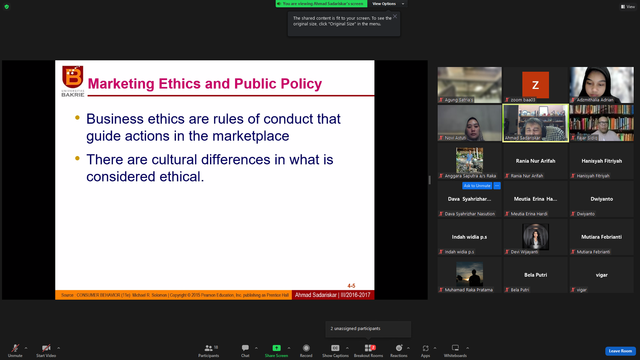Click the Universitas Bakrie logo on slide
This screenshot has height=360, width=640.
tap(73, 81)
